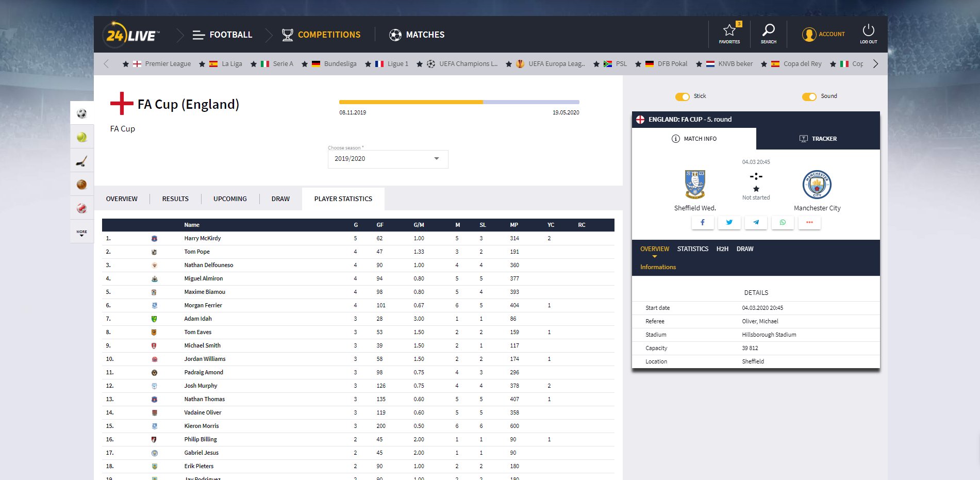Open KNVB beker link

(735, 64)
